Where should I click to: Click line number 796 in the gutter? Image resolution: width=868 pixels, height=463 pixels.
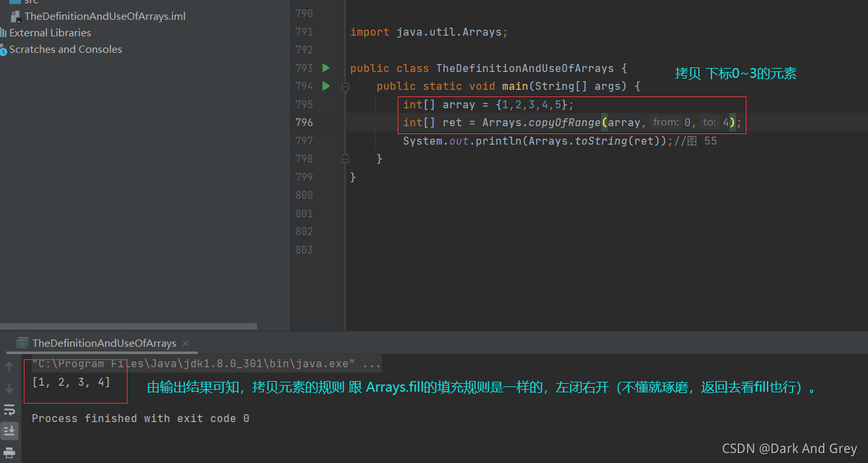click(305, 122)
